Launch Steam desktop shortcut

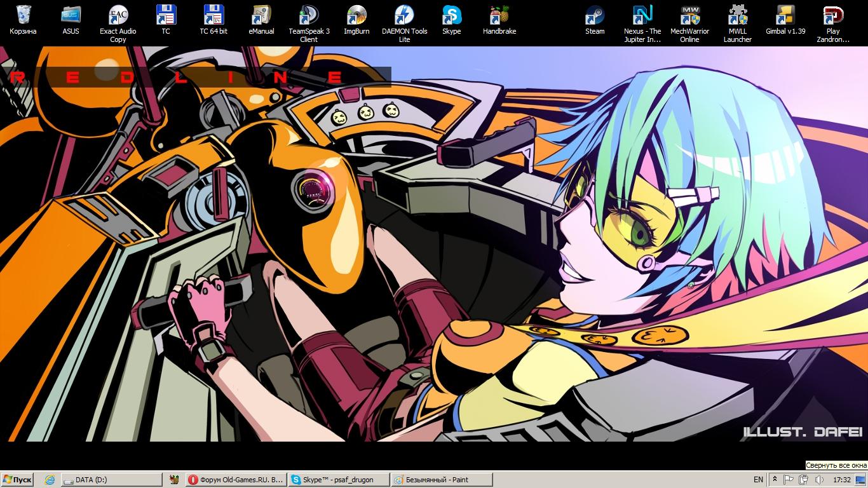[595, 16]
